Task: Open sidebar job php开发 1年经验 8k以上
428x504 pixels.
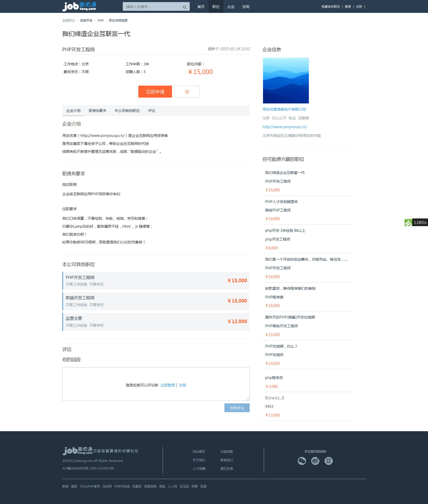Action: (285, 231)
